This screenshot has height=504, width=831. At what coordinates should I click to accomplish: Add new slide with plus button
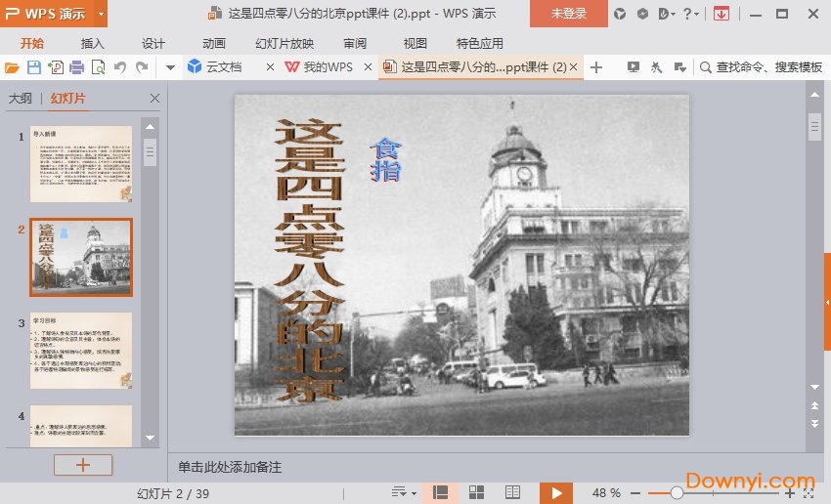click(83, 465)
